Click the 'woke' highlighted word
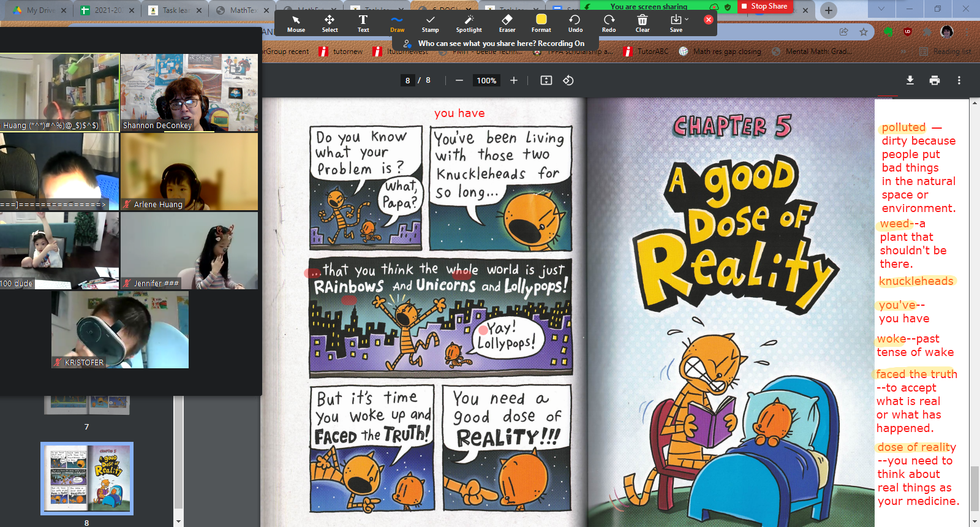 tap(891, 339)
